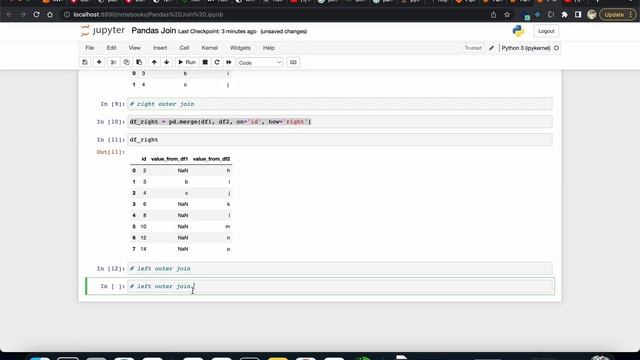
Task: Click inside the active empty-prompt left outer join cell
Action: click(340, 286)
